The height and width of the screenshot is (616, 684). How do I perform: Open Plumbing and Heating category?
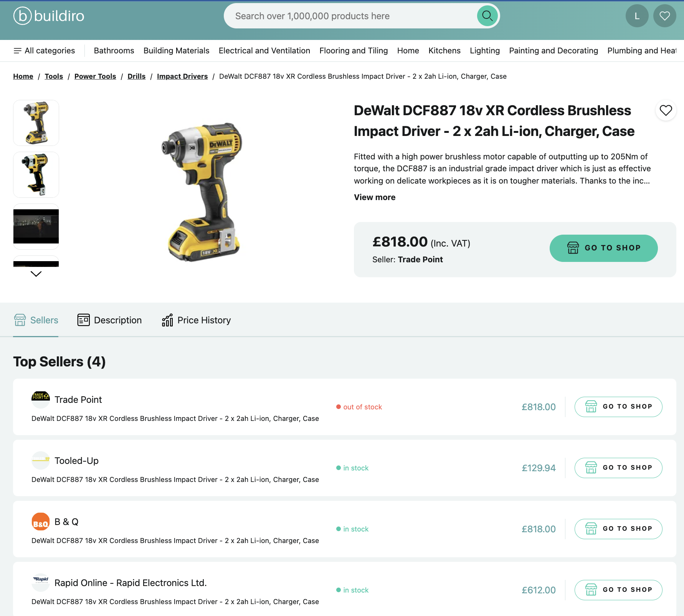point(642,51)
